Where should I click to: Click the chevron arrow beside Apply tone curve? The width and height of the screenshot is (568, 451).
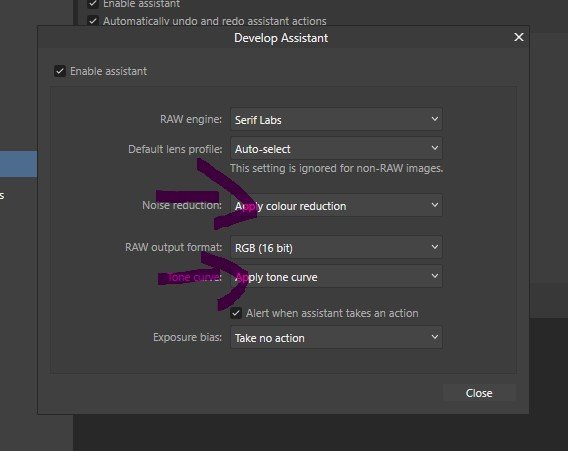coord(435,276)
